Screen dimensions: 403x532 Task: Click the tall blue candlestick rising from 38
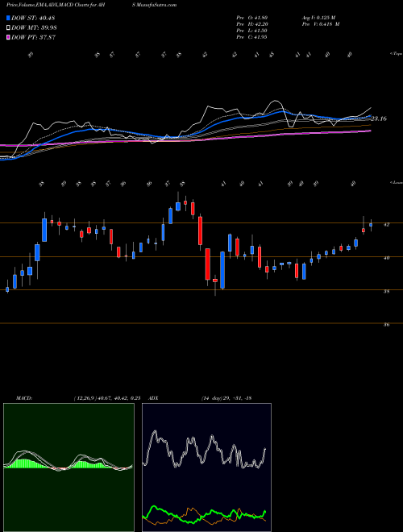(222, 270)
